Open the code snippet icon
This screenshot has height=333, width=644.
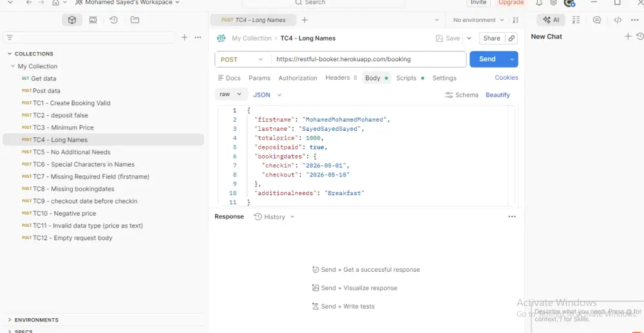pyautogui.click(x=618, y=20)
